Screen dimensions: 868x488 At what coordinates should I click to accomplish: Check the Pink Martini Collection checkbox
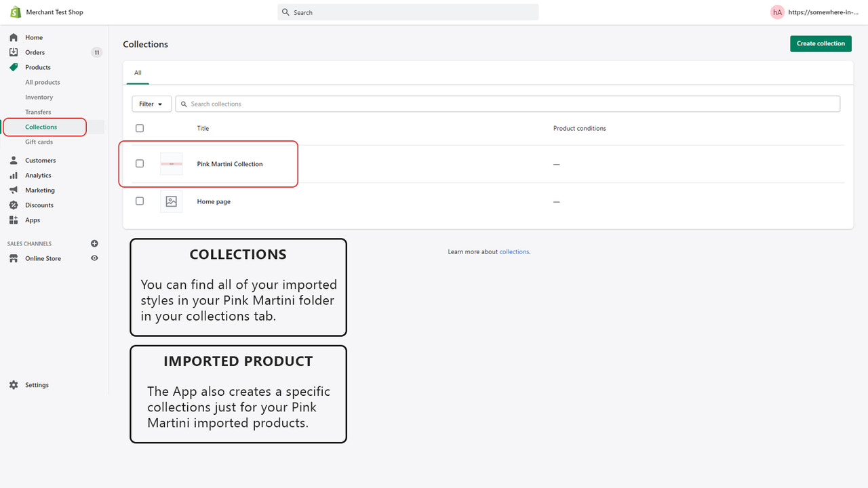[139, 163]
